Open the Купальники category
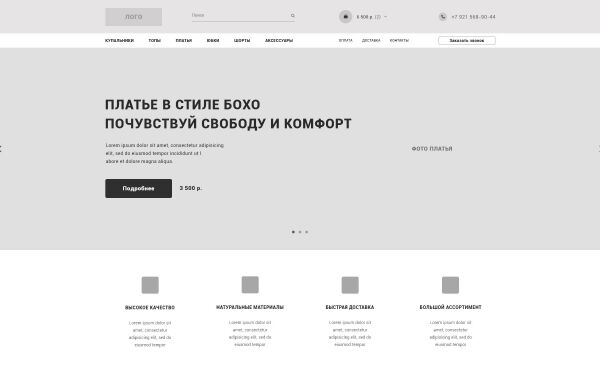 tap(119, 41)
